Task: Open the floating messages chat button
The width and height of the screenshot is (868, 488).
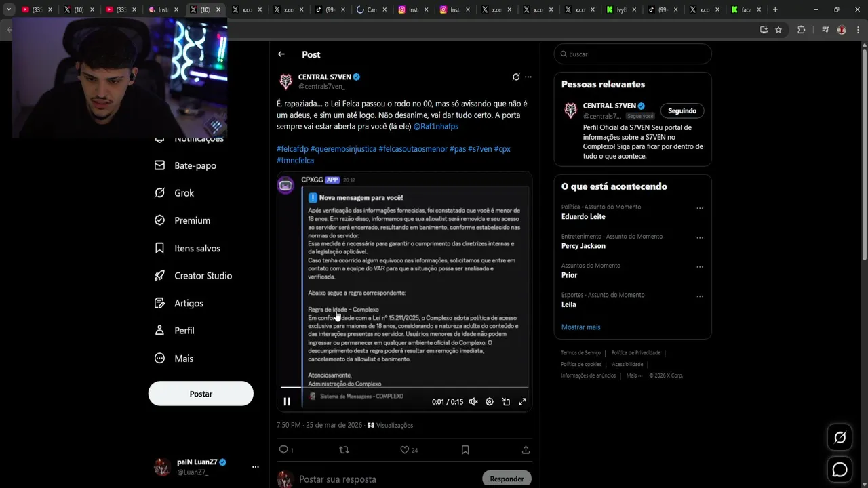Action: coord(840,469)
